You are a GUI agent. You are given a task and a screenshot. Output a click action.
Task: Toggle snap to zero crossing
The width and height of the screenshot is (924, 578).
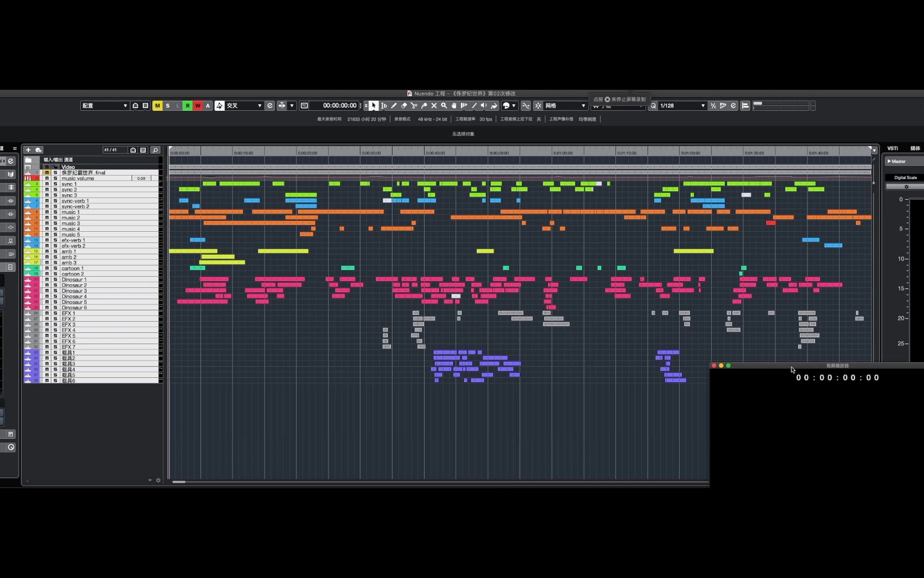point(526,106)
